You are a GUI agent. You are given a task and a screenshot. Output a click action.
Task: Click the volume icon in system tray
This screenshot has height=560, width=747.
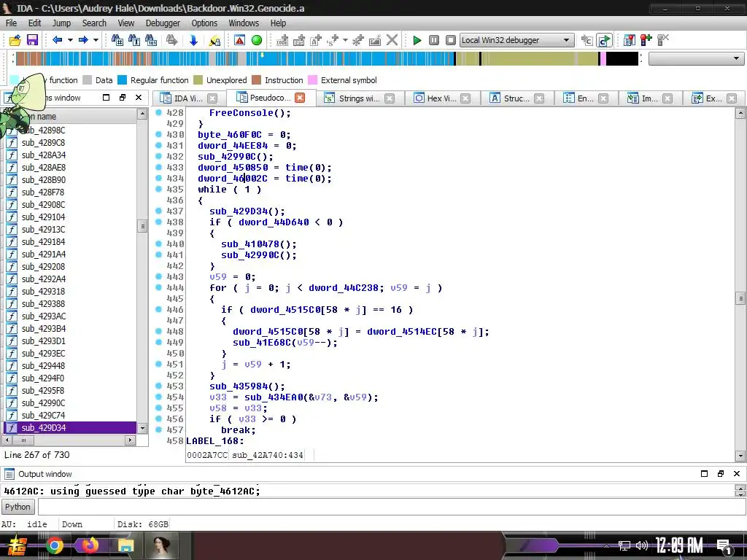pos(642,545)
